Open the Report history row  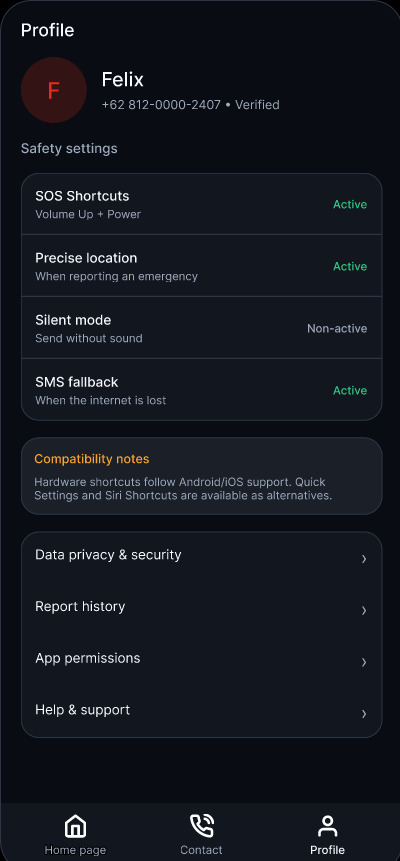click(x=201, y=607)
